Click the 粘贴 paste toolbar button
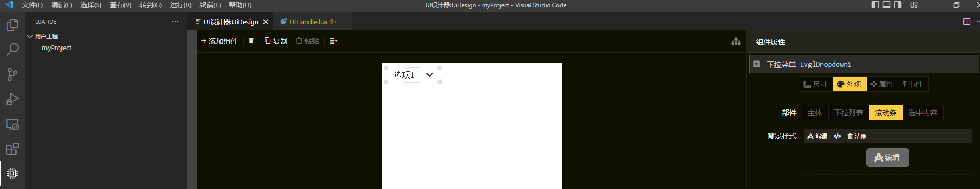980x189 pixels. 307,41
